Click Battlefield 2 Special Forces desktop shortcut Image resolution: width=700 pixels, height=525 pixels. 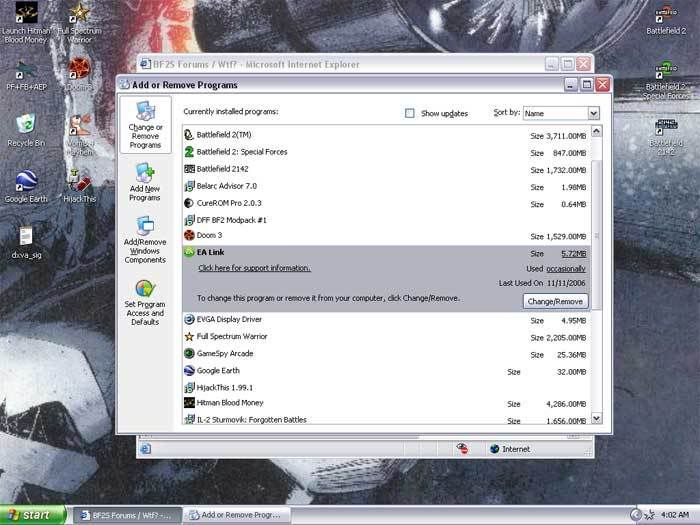coord(666,81)
